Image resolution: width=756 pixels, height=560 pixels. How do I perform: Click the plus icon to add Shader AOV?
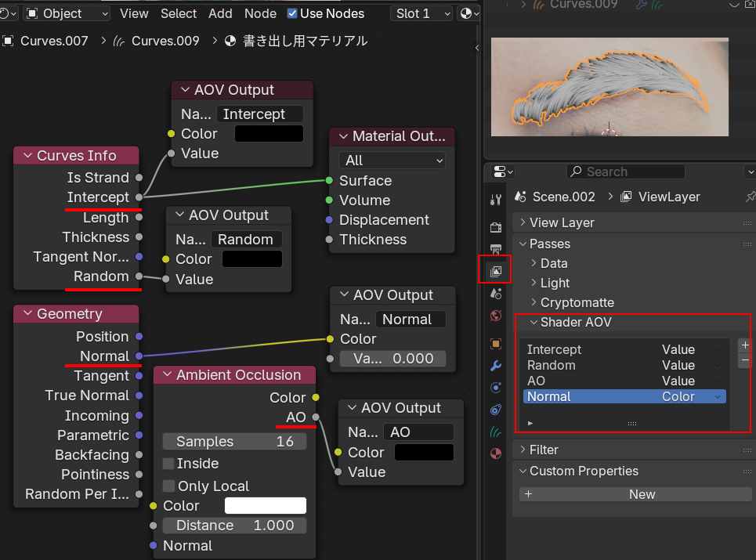[744, 345]
